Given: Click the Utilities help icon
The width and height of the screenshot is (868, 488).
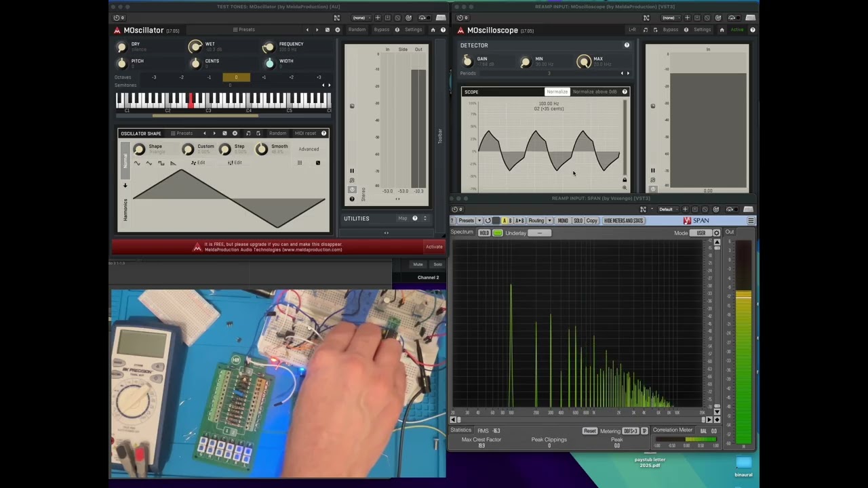Looking at the screenshot, I should [x=415, y=218].
